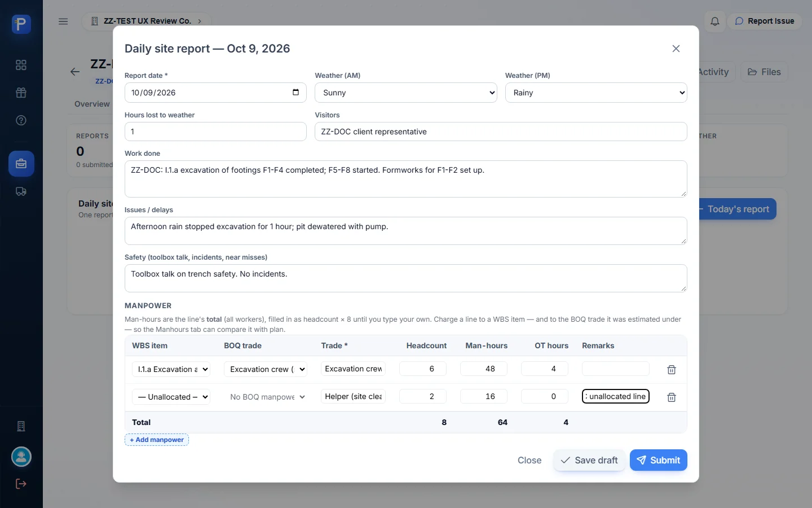Open the truck icon in sidebar

coord(21,191)
